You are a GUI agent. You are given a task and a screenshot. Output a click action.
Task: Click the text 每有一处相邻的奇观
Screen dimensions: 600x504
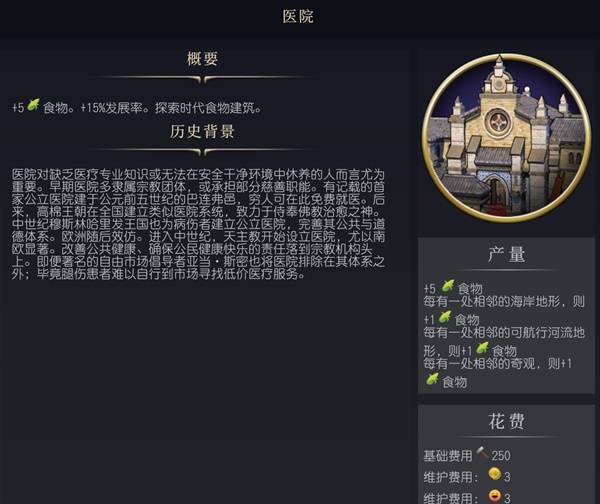(x=479, y=363)
